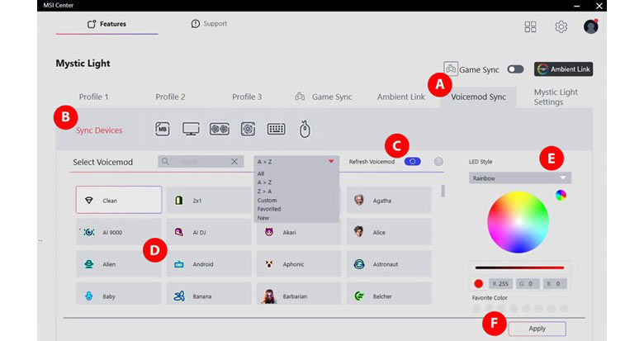Viewport: 644px width, 341px height.
Task: Open the Profile 2 tab
Action: [x=170, y=97]
